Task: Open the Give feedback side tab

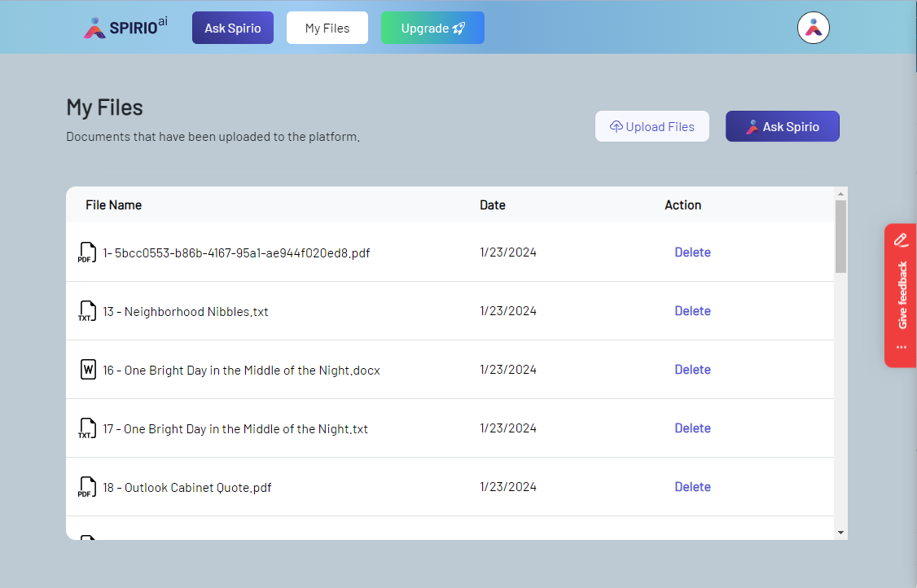Action: pyautogui.click(x=901, y=296)
